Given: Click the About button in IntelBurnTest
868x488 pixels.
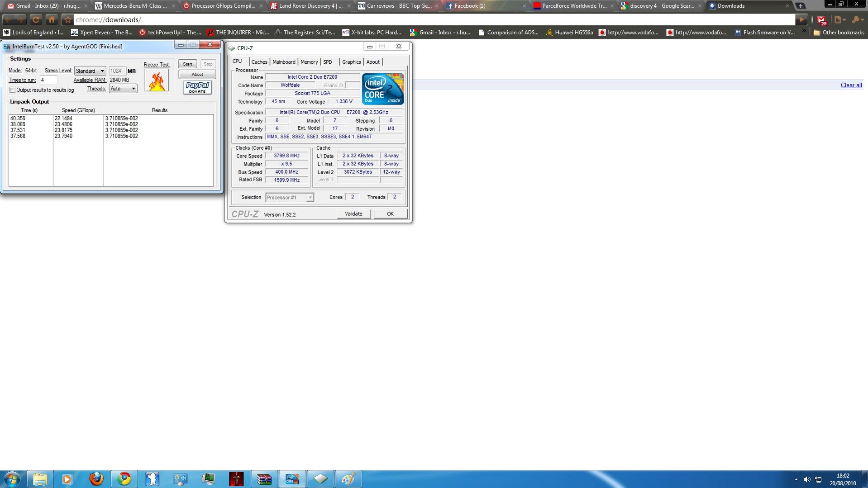Looking at the screenshot, I should (197, 75).
